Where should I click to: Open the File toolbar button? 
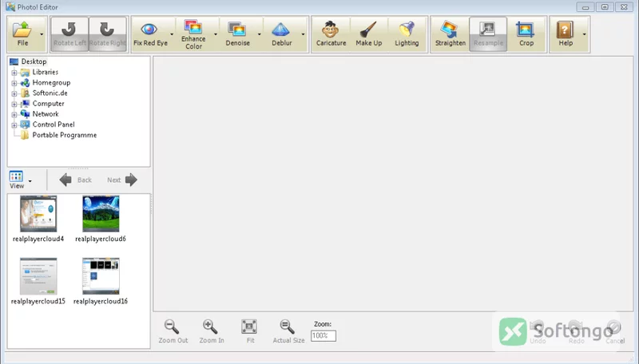pos(22,34)
